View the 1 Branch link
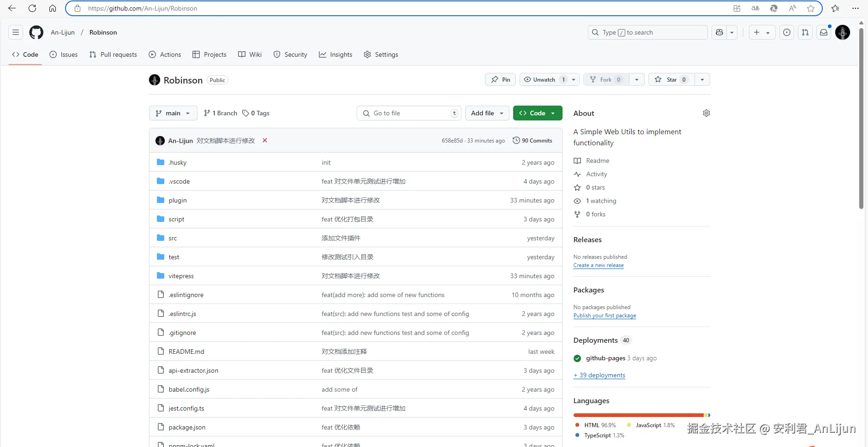The image size is (868, 447). [220, 113]
